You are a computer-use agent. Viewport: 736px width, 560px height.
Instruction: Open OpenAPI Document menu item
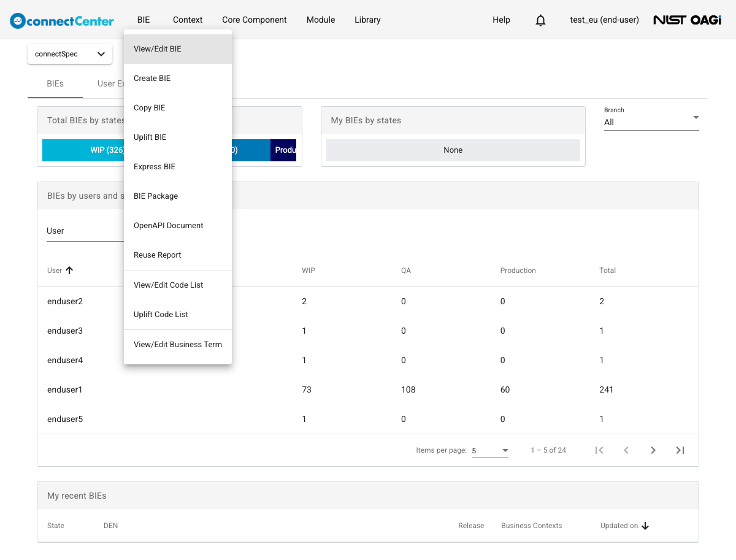(x=178, y=226)
